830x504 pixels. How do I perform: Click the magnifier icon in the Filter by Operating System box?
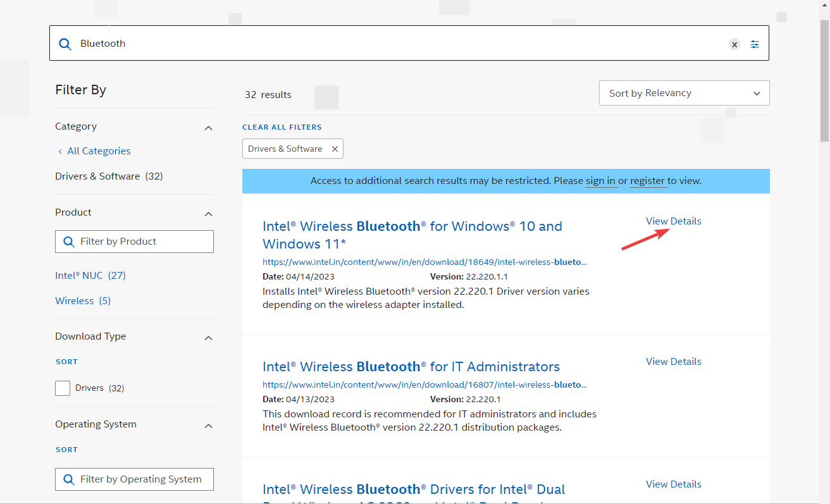pos(68,479)
